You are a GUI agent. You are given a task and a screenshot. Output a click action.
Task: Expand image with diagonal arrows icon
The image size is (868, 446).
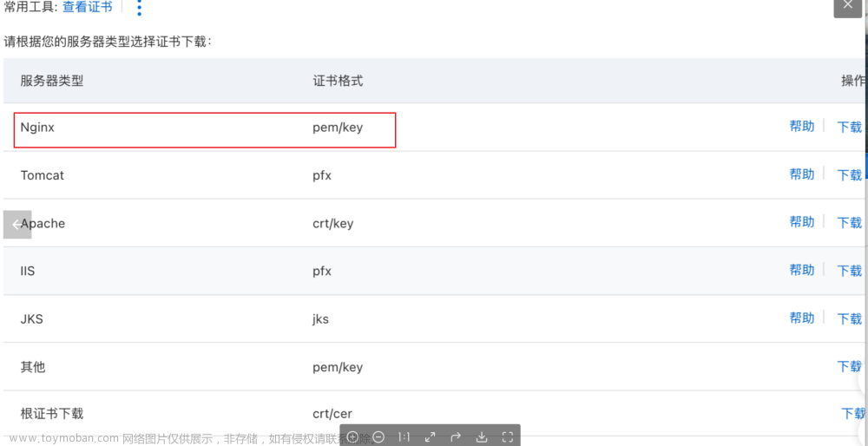[x=431, y=437]
